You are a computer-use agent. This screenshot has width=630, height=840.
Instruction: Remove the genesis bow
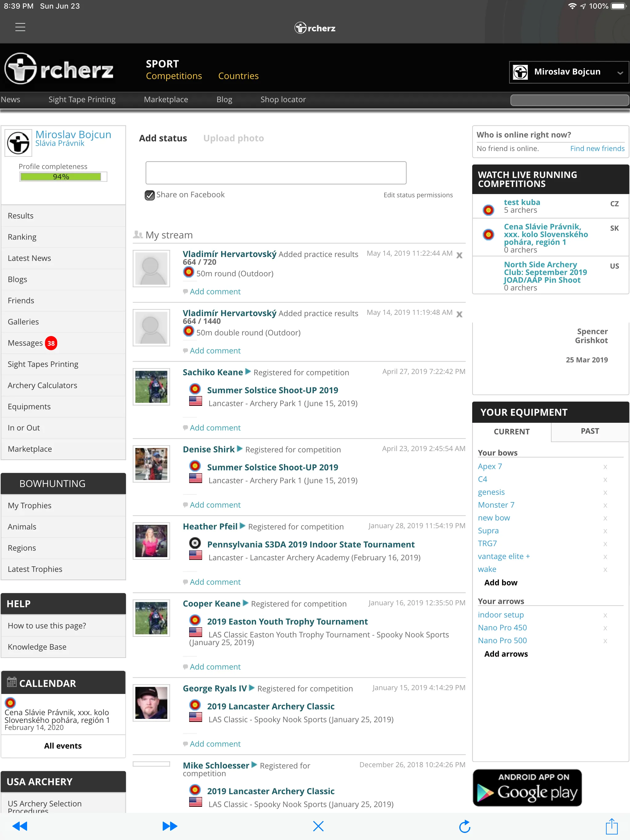(605, 493)
